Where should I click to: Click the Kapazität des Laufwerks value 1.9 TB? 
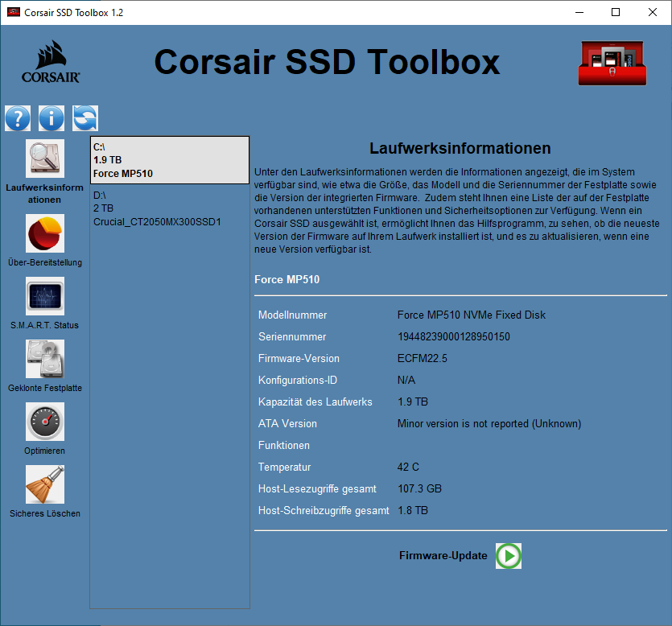(x=413, y=402)
